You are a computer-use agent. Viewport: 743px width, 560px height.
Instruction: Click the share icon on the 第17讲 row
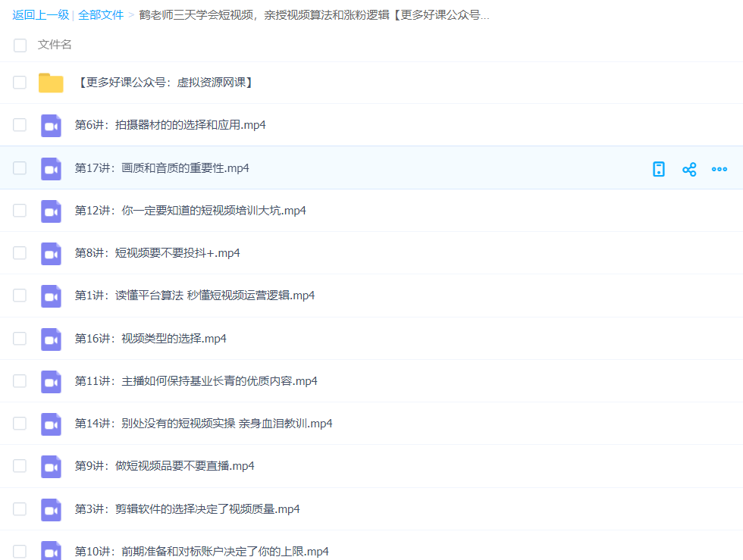coord(688,169)
